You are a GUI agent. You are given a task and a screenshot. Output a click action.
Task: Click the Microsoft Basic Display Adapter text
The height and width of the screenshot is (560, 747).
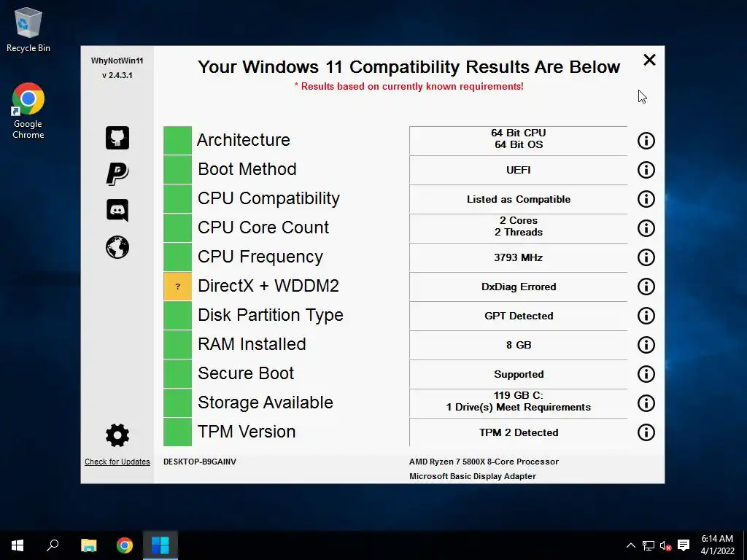473,476
